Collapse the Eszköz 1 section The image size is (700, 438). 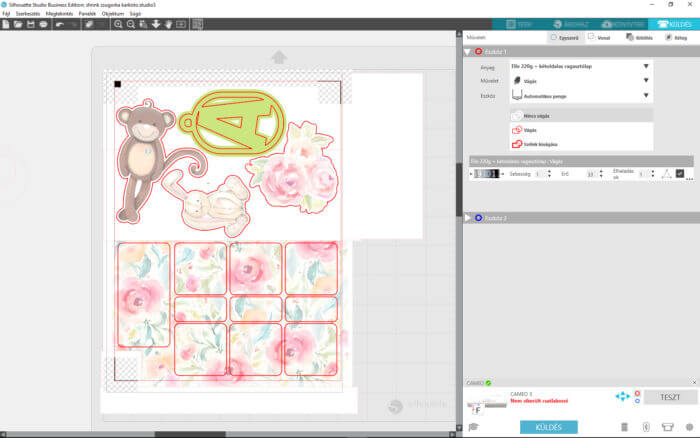pos(467,52)
